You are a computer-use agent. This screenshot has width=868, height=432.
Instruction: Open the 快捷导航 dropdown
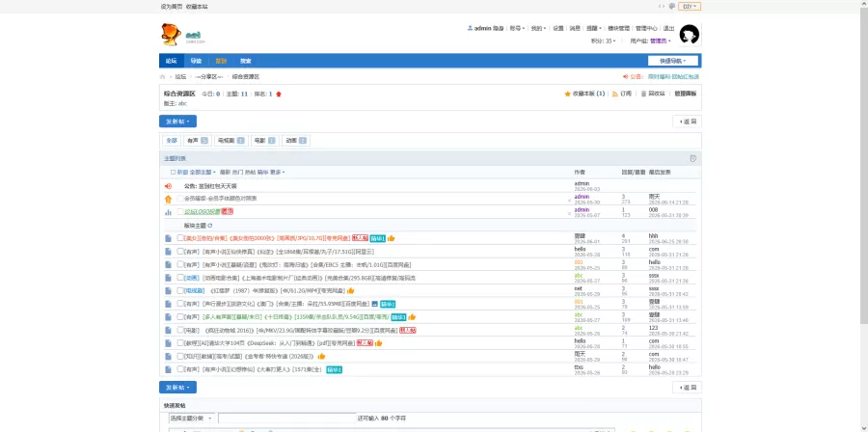(x=673, y=61)
